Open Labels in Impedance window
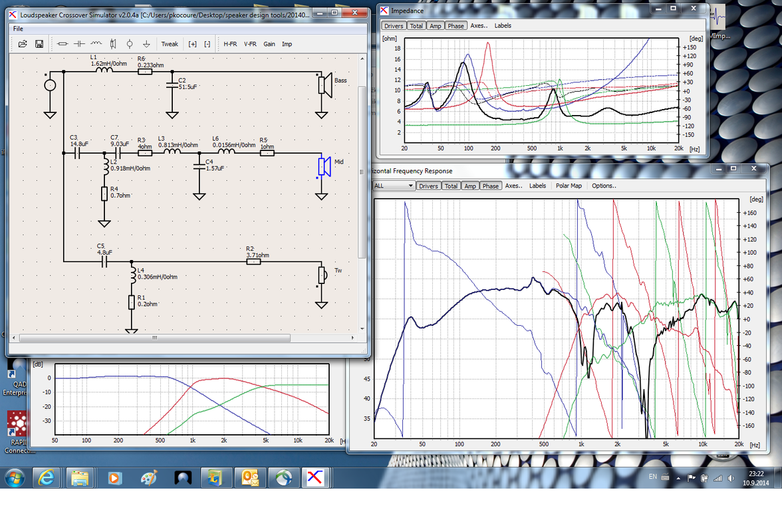This screenshot has width=782, height=532. click(503, 26)
